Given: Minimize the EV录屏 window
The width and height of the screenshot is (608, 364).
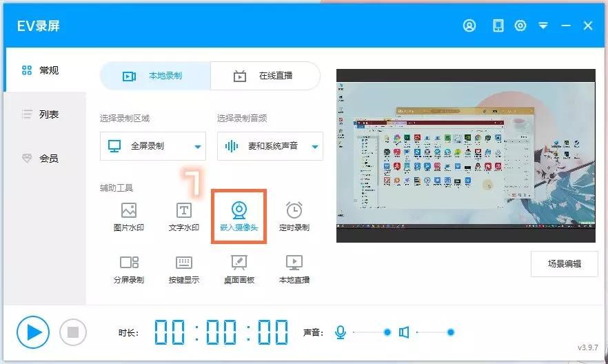Looking at the screenshot, I should pyautogui.click(x=566, y=26).
